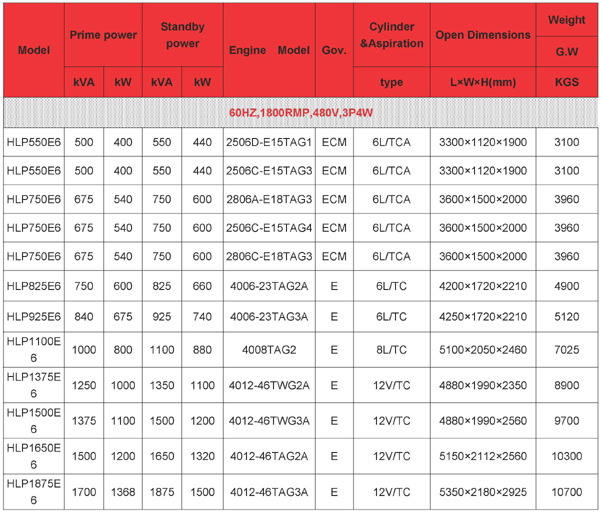Image resolution: width=600 pixels, height=512 pixels.
Task: Select dimensions "5350×2180×2925"
Action: [x=483, y=492]
